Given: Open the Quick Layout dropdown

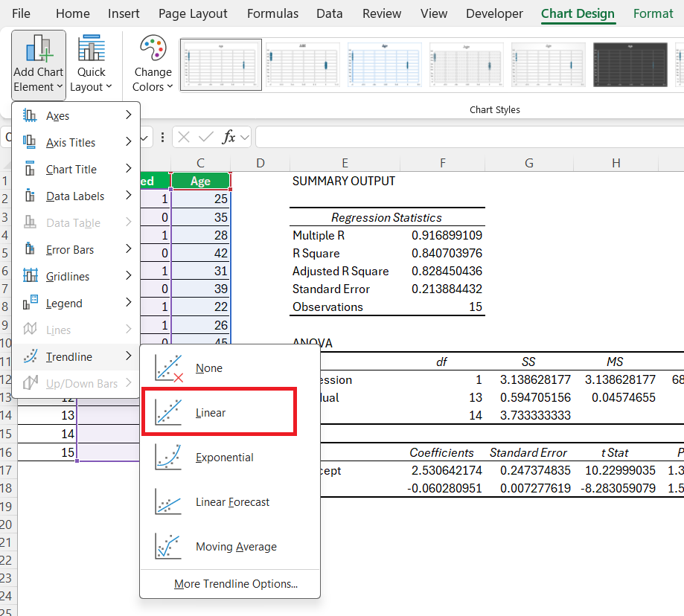Looking at the screenshot, I should coord(91,65).
